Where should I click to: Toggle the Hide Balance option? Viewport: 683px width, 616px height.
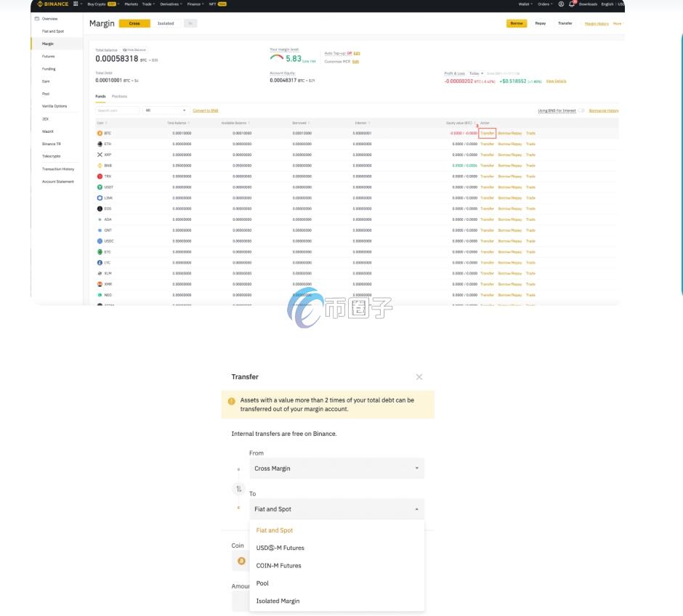point(134,49)
